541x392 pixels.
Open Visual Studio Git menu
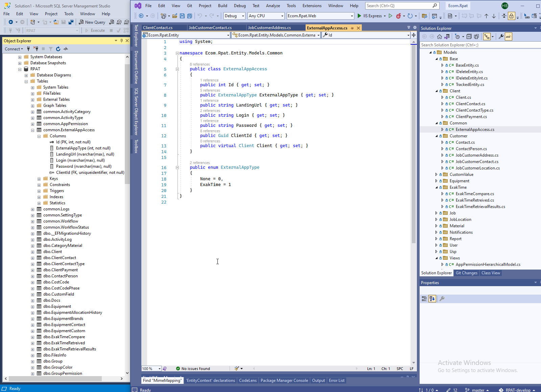coord(189,6)
